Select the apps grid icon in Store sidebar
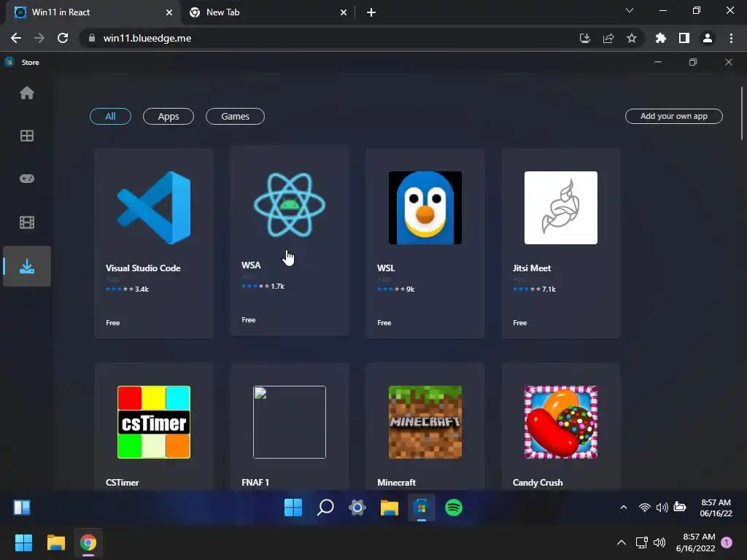The height and width of the screenshot is (560, 747). pos(27,136)
